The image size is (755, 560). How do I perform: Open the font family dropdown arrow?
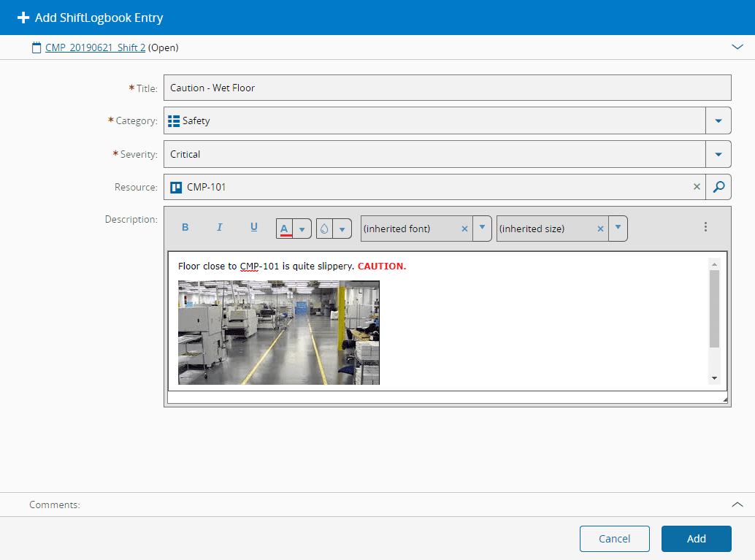click(482, 228)
